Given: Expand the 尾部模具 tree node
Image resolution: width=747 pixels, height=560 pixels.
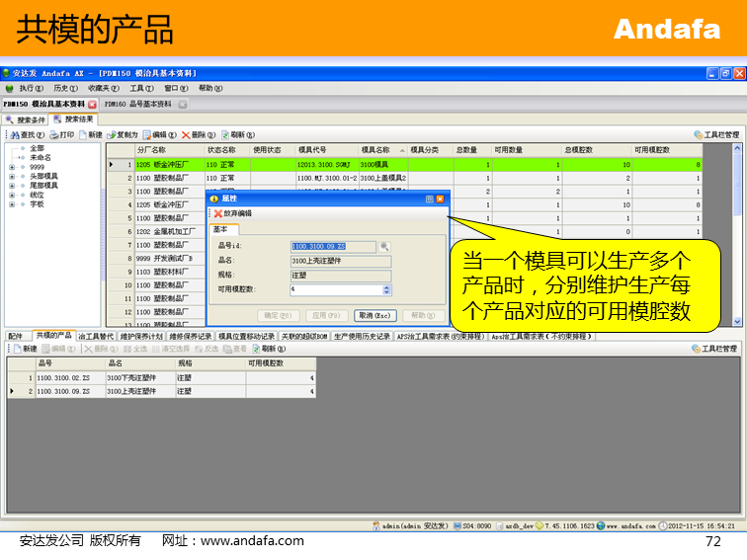Looking at the screenshot, I should coord(12,185).
